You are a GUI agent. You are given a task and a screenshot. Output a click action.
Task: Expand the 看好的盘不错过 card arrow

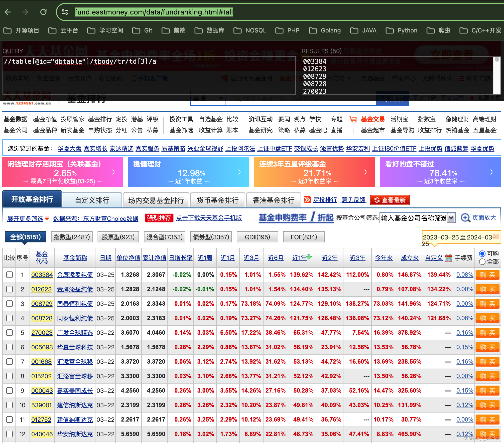pos(492,172)
